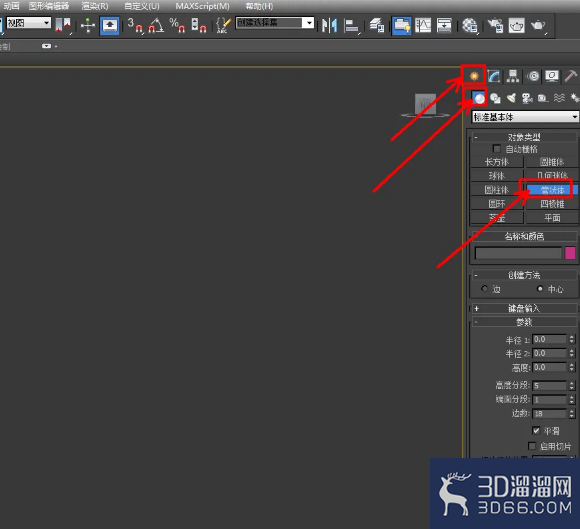Image resolution: width=580 pixels, height=529 pixels.
Task: Toggle the Graphite ribbon icon
Action: point(401,25)
